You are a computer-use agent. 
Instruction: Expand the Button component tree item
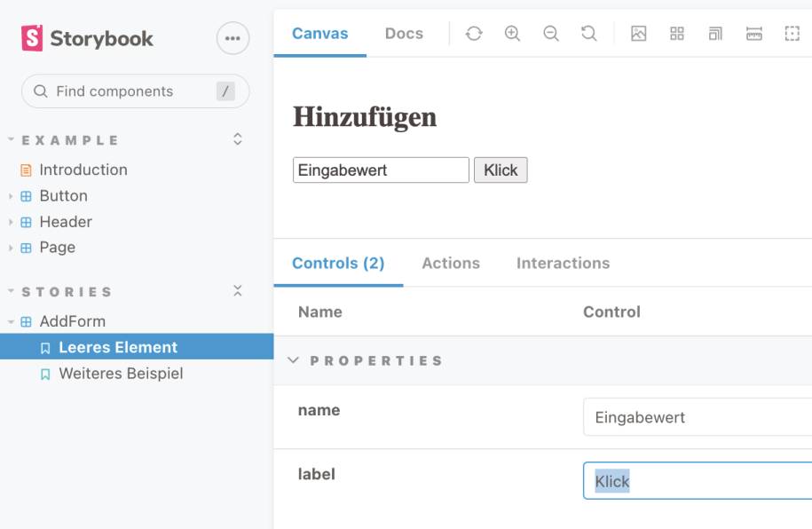tap(11, 196)
